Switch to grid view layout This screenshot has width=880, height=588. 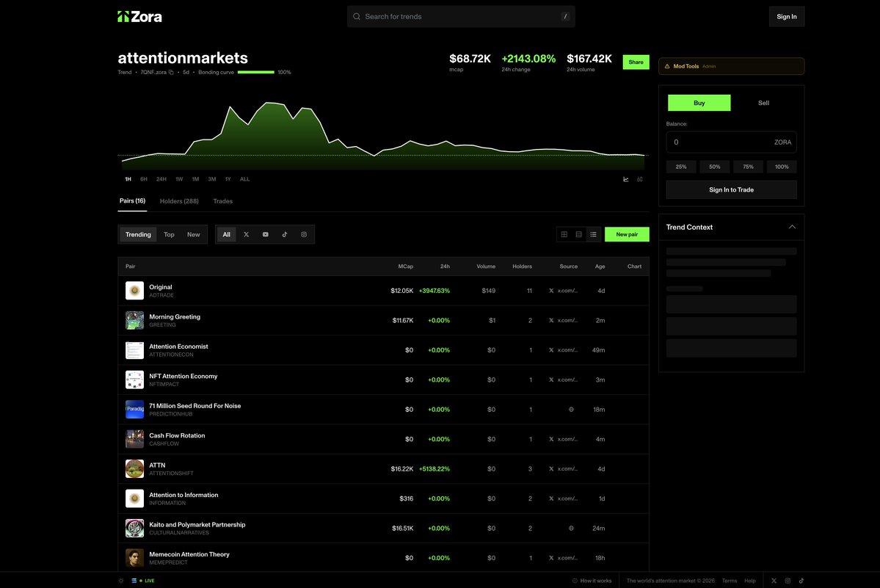point(564,234)
